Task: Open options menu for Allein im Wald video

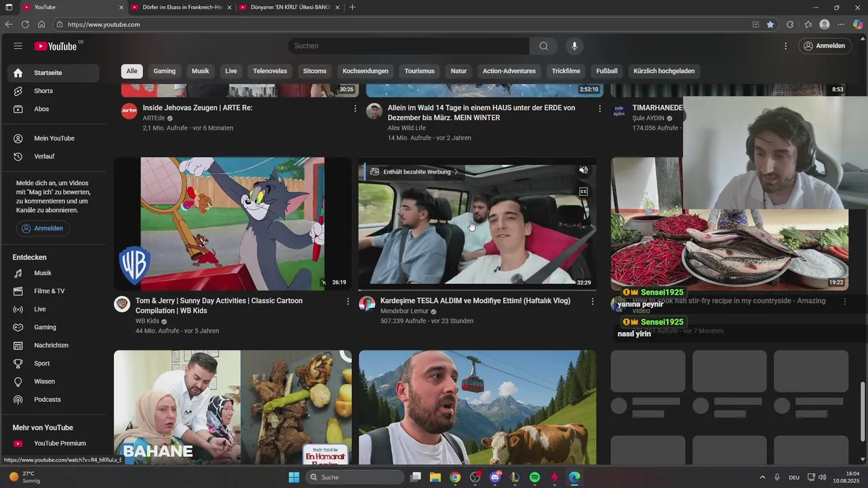Action: point(599,108)
